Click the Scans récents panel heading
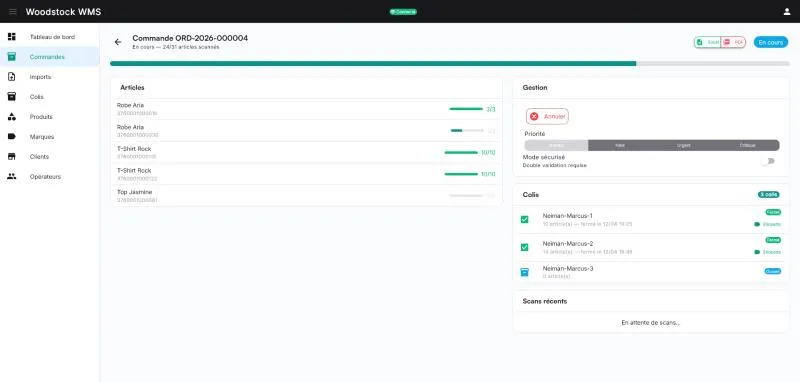800x382 pixels. click(545, 301)
